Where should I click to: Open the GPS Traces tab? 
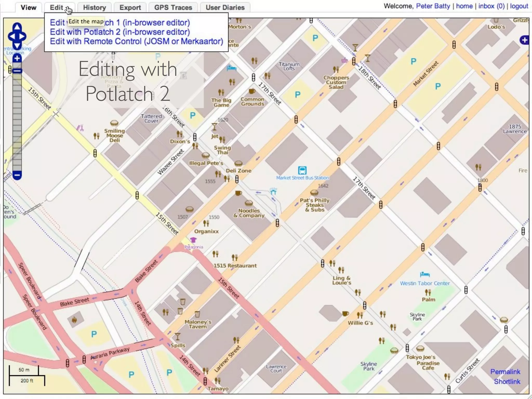coord(173,8)
